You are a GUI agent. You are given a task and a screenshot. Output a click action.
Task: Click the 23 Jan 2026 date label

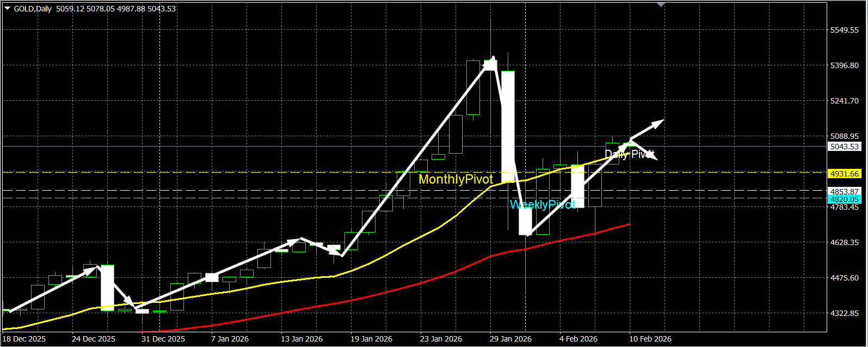[x=441, y=339]
